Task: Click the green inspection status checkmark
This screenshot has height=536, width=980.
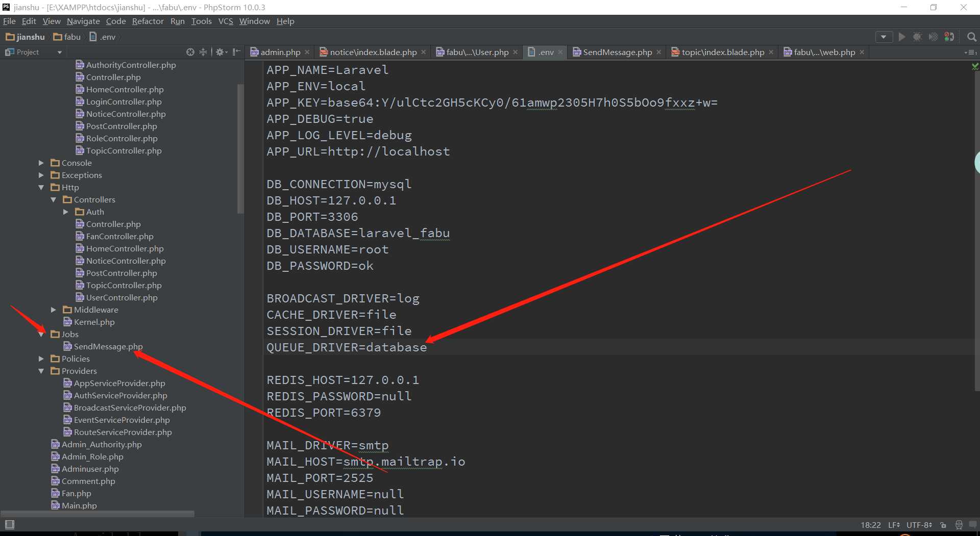Action: 975,66
